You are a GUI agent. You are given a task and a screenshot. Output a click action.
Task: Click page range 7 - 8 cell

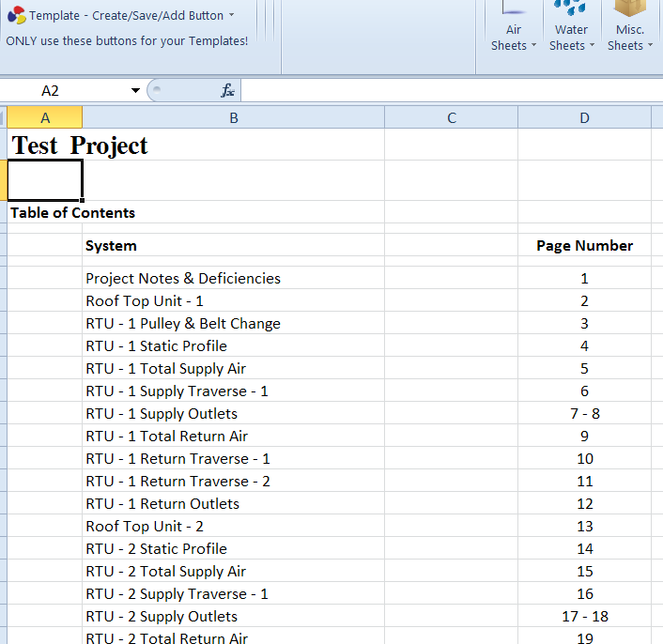(584, 414)
